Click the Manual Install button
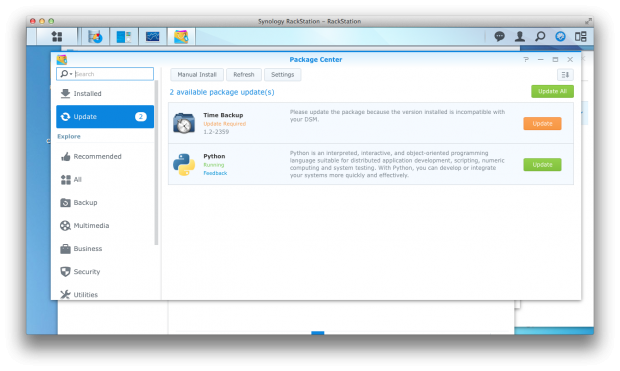The height and width of the screenshot is (371, 620). pos(197,75)
